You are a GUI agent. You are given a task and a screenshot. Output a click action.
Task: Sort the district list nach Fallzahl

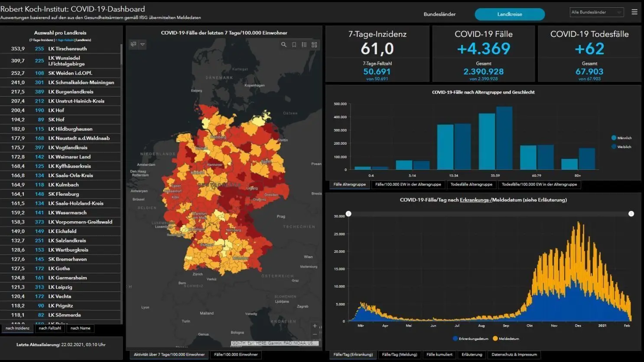pos(50,328)
